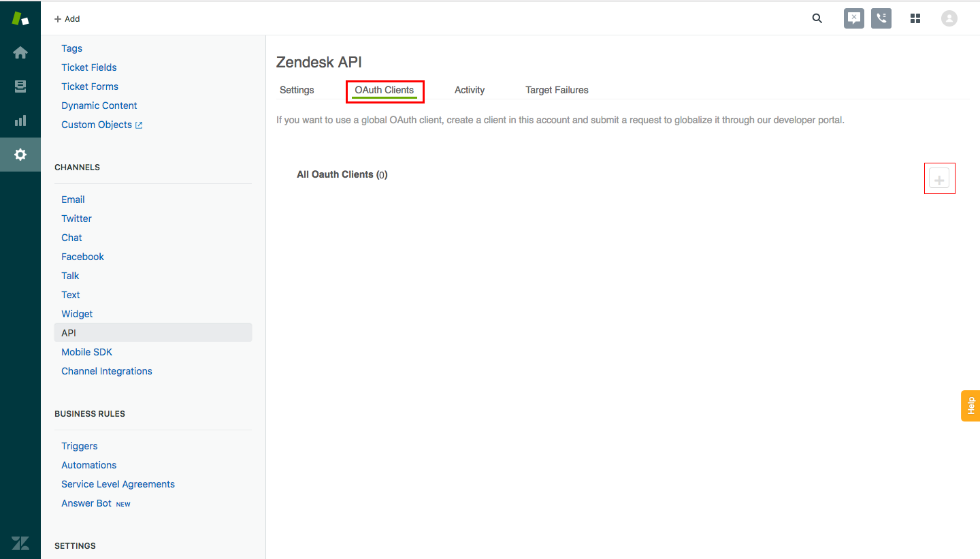Click the Zendesk logo at bottom left

pos(20,543)
